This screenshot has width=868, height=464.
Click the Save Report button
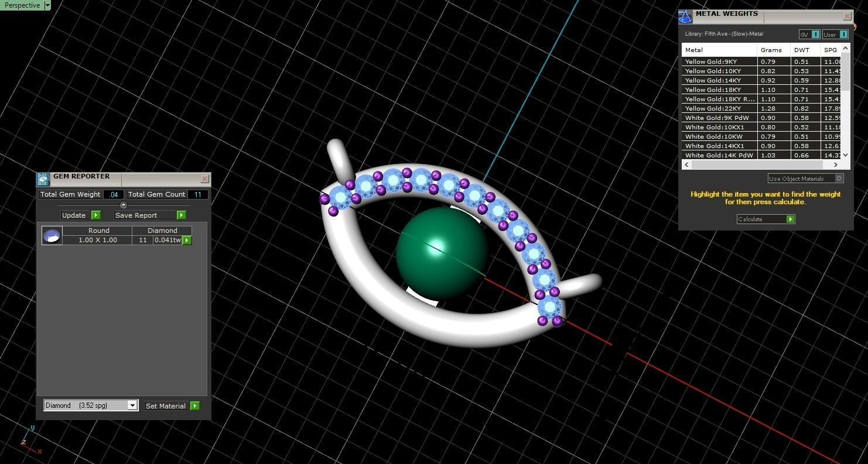pyautogui.click(x=145, y=215)
